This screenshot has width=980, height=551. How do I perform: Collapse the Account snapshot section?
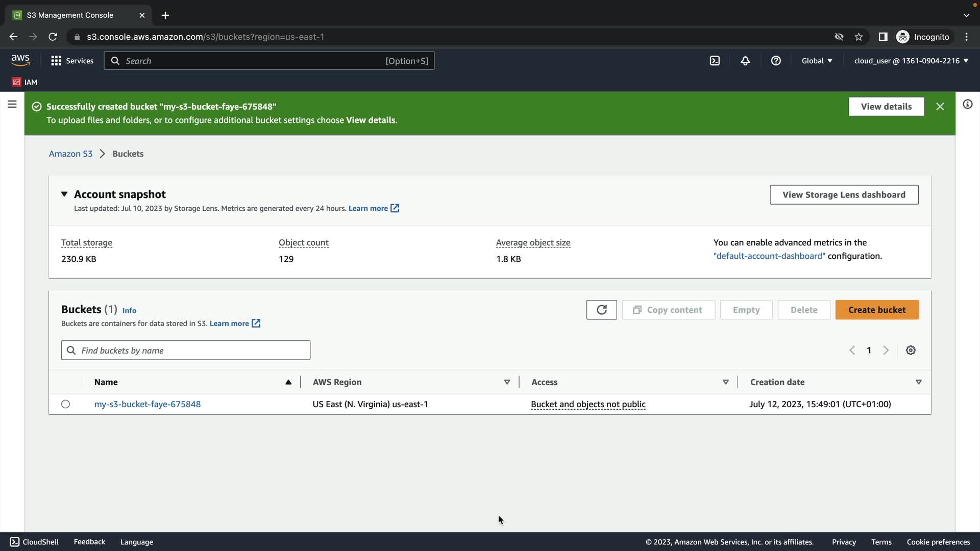tap(64, 194)
